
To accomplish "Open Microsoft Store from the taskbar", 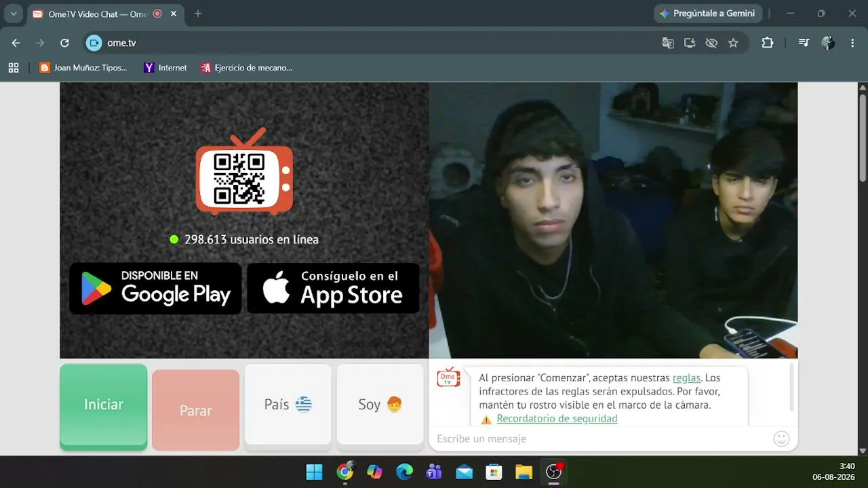I will [x=494, y=472].
